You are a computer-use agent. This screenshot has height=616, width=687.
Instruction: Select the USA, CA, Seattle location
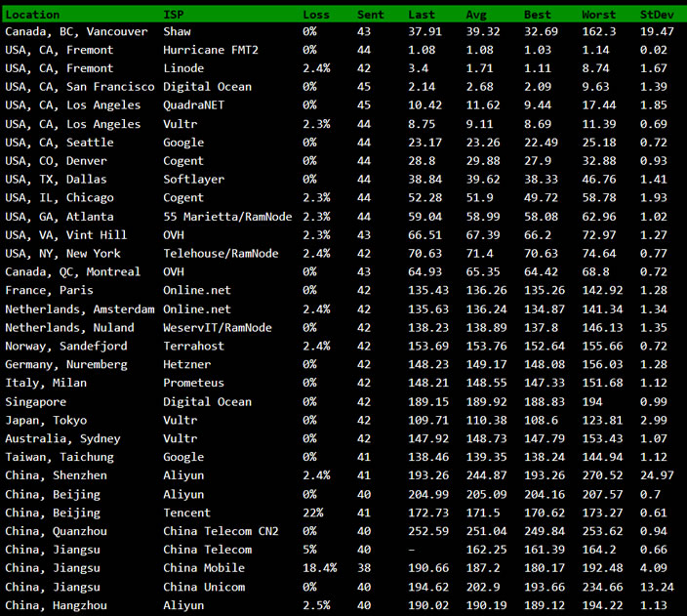pos(60,143)
